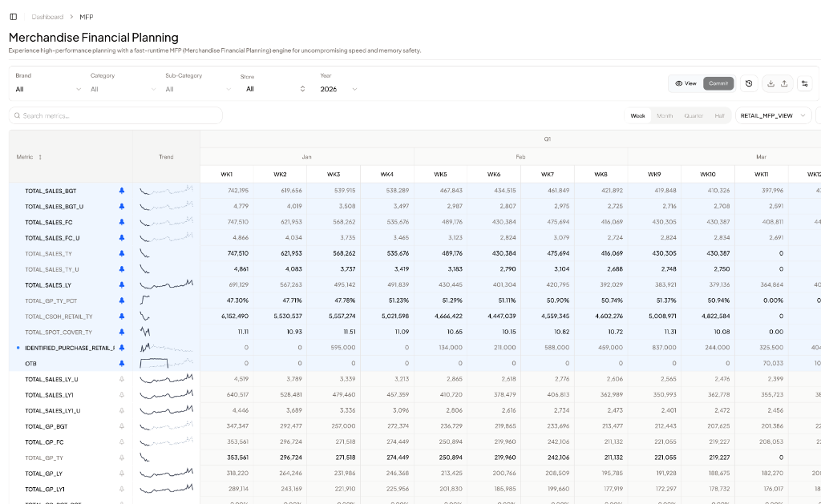Click TOTAL_SALES_BGT trend sparkline

[166, 191]
